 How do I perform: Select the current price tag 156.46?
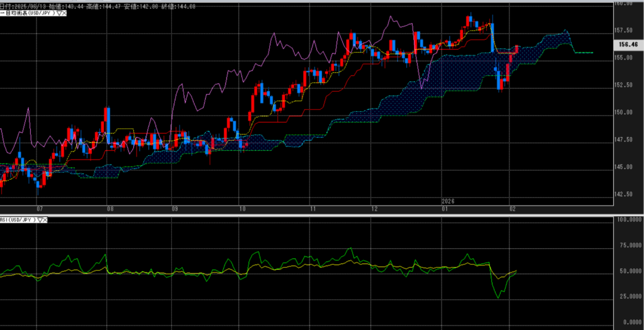pos(628,45)
